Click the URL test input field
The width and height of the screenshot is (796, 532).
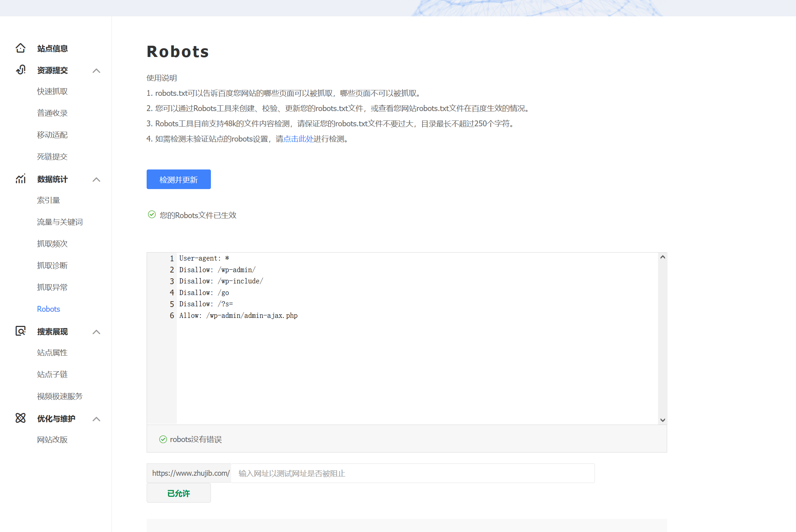click(412, 474)
